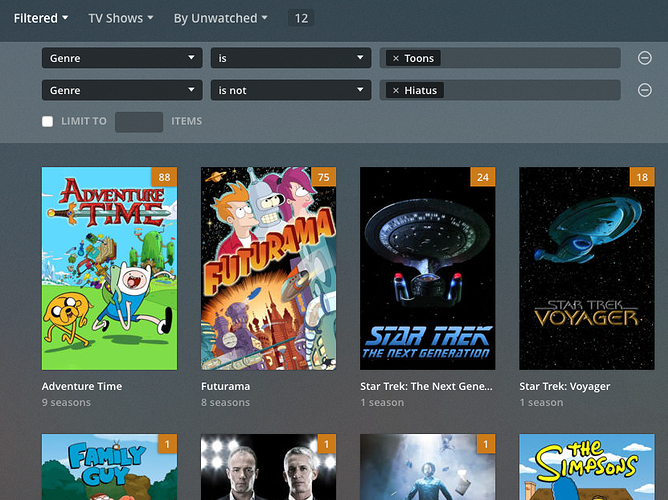The height and width of the screenshot is (500, 668).
Task: Click the 18 unwatched badge on Star Trek: Voyager
Action: 642,177
